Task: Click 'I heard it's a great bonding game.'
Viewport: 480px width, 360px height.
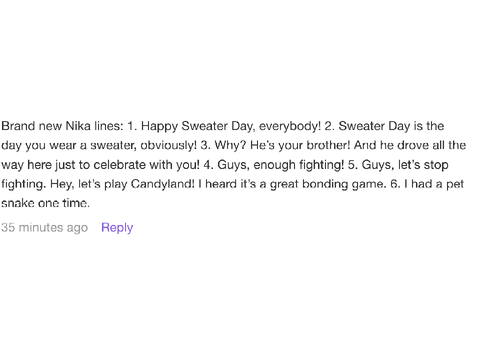Action: coord(292,184)
